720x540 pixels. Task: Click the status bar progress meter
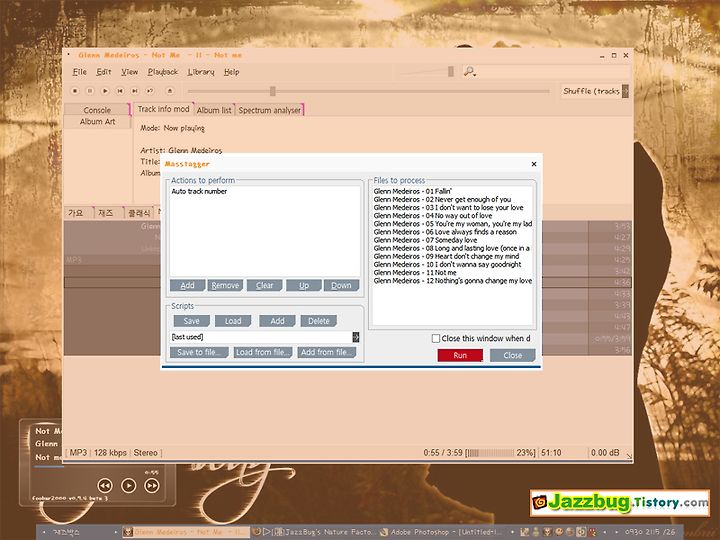pyautogui.click(x=490, y=453)
